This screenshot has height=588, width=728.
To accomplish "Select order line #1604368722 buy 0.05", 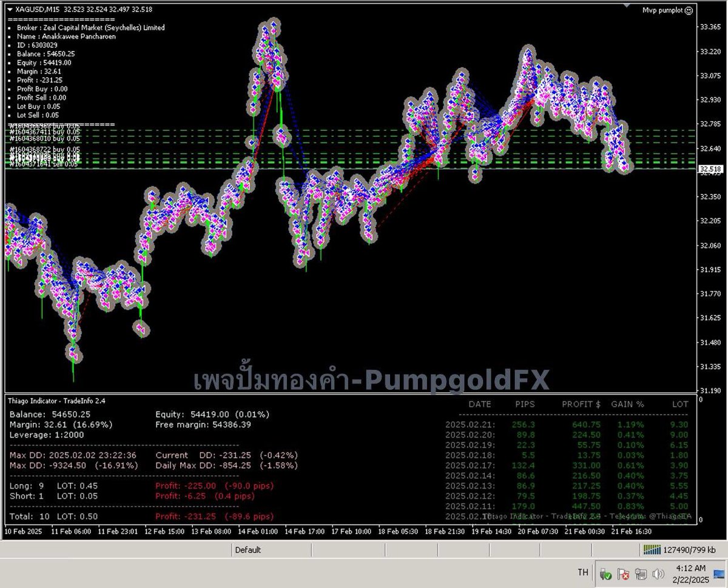I will click(45, 150).
